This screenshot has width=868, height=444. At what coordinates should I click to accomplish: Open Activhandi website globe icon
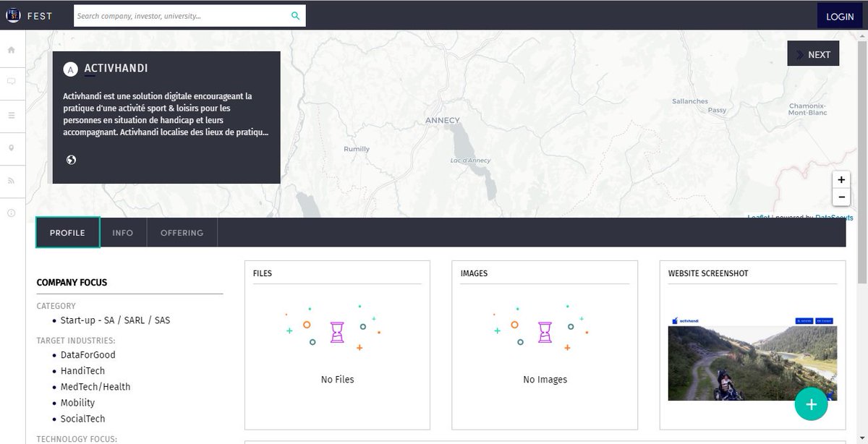point(71,160)
